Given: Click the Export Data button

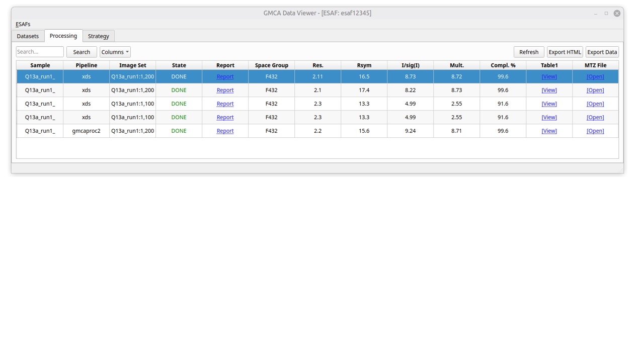Looking at the screenshot, I should click(x=602, y=52).
